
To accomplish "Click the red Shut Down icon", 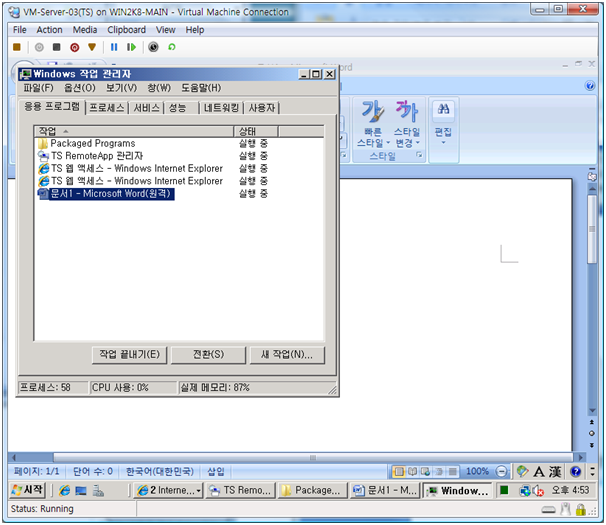I will pos(75,47).
